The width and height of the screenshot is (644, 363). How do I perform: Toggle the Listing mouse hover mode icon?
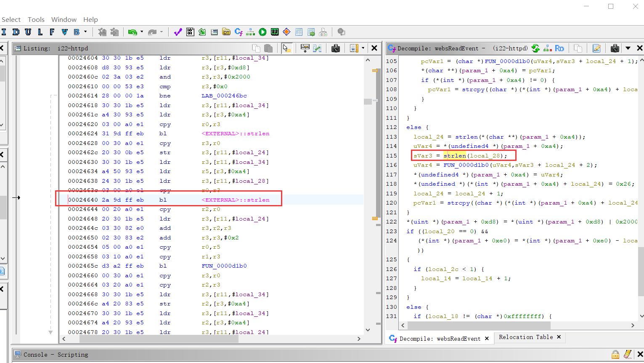pos(287,48)
